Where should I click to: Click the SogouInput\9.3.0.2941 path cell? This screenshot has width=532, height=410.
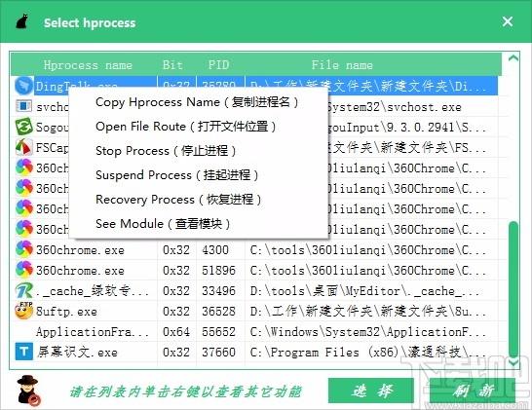point(407,128)
